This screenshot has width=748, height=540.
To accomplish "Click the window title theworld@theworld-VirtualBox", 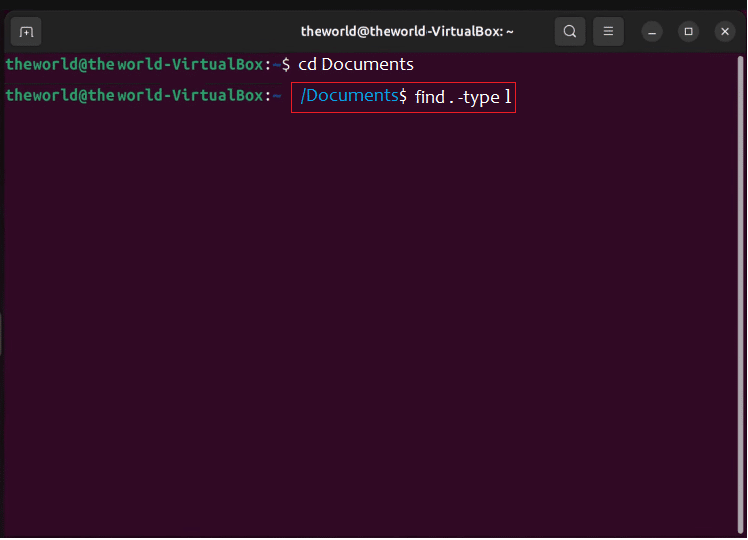I will coord(407,32).
